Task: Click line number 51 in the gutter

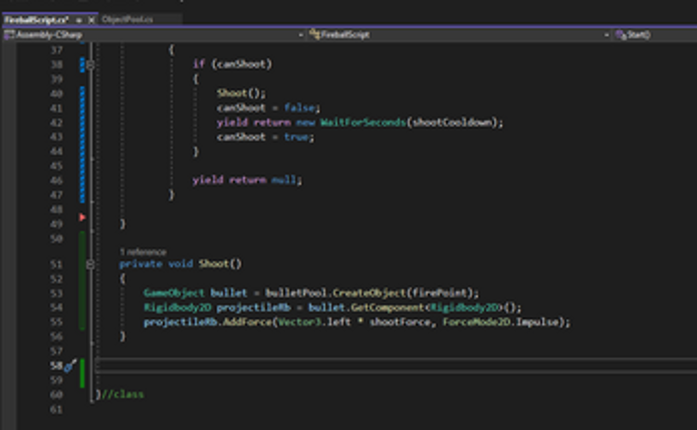Action: coord(56,265)
